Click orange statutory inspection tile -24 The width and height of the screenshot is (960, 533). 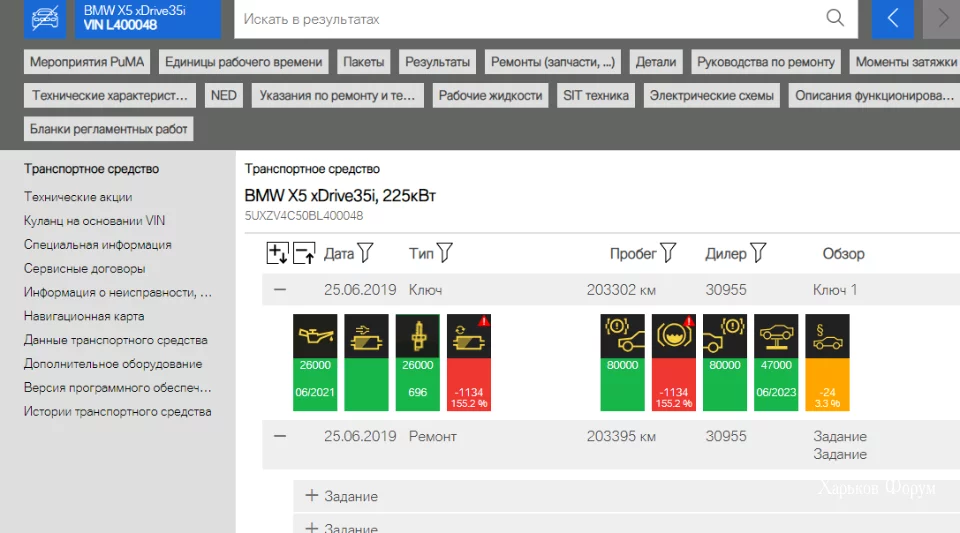click(827, 362)
